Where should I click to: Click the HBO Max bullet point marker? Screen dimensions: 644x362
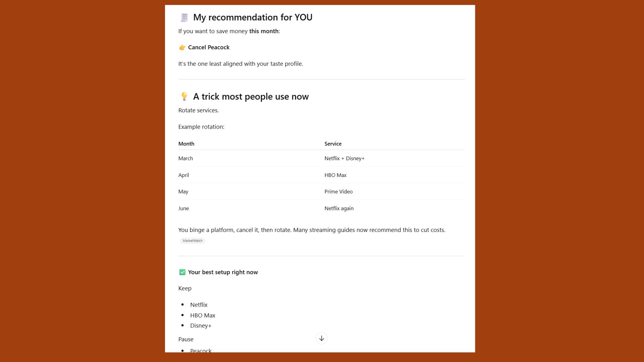pos(183,315)
